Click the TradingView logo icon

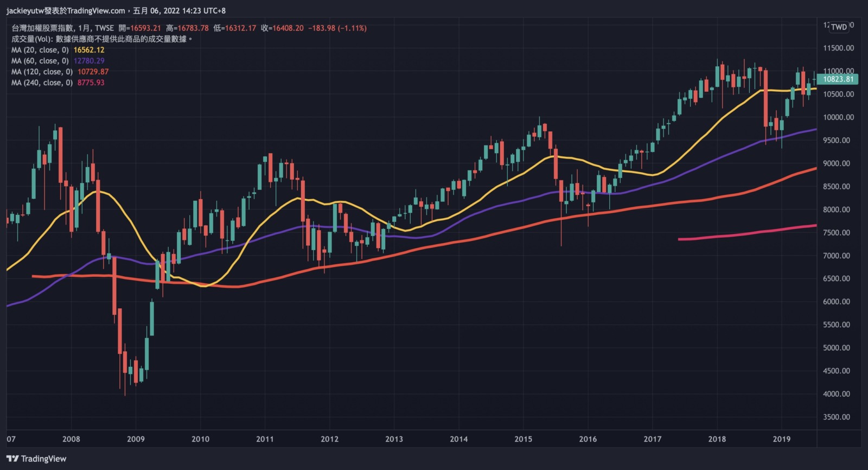[x=13, y=459]
